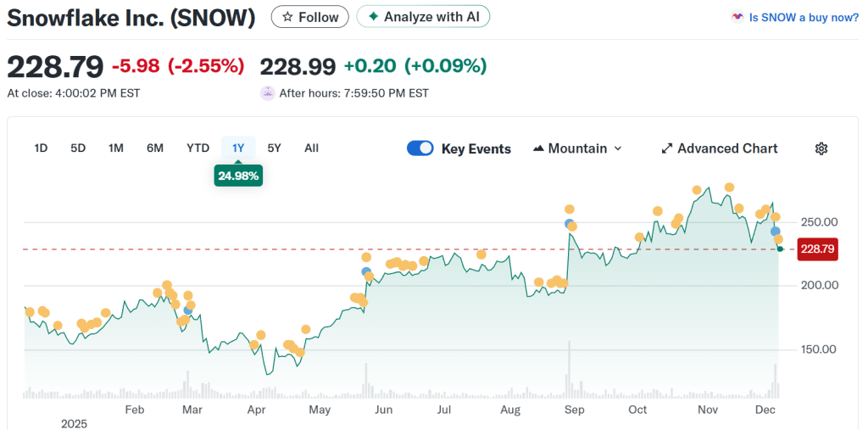Viewport: 868px width, 430px height.
Task: Switch to the 5Y time range
Action: pyautogui.click(x=274, y=148)
